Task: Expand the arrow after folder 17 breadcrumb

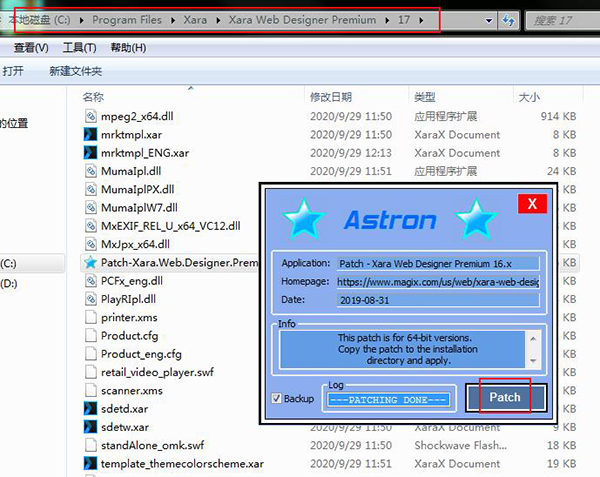Action: tap(421, 20)
